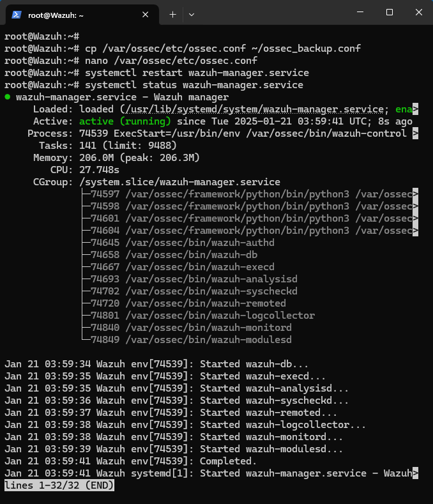Image resolution: width=433 pixels, height=504 pixels.
Task: Minimize the terminal window
Action: point(360,13)
